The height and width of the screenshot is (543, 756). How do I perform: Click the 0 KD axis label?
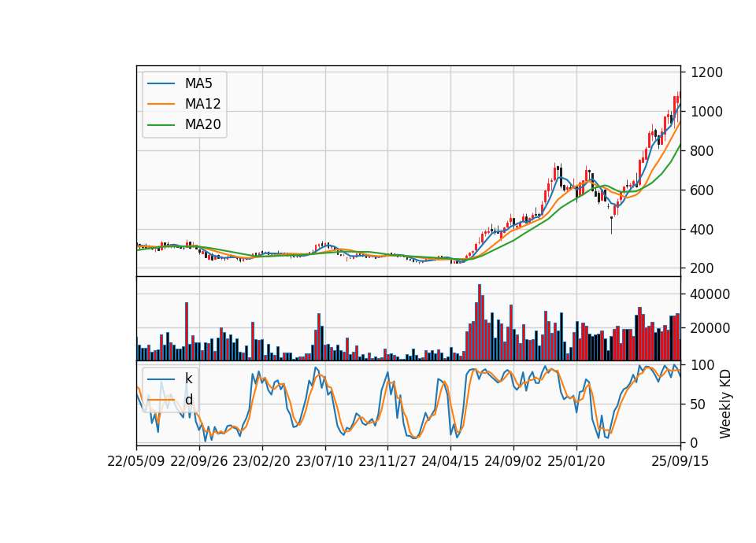695,443
